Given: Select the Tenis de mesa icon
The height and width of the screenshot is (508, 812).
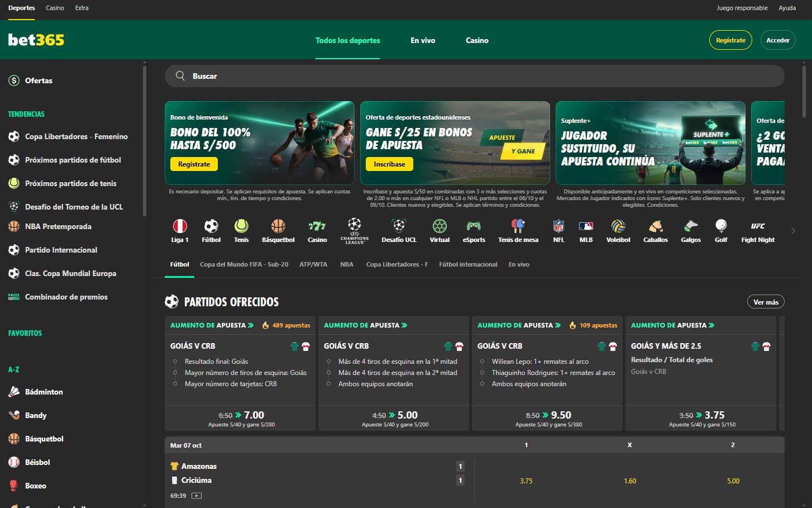Looking at the screenshot, I should coord(517,230).
